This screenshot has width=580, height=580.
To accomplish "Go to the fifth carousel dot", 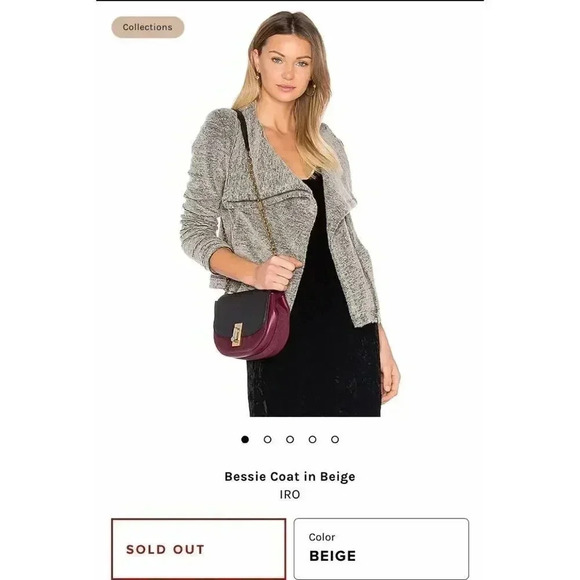I will 335,439.
